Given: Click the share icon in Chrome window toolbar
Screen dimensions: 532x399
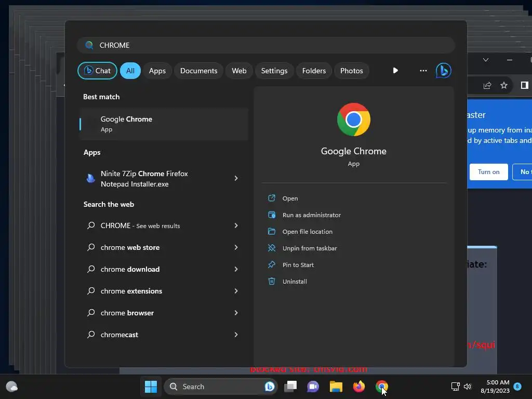Looking at the screenshot, I should (x=487, y=85).
